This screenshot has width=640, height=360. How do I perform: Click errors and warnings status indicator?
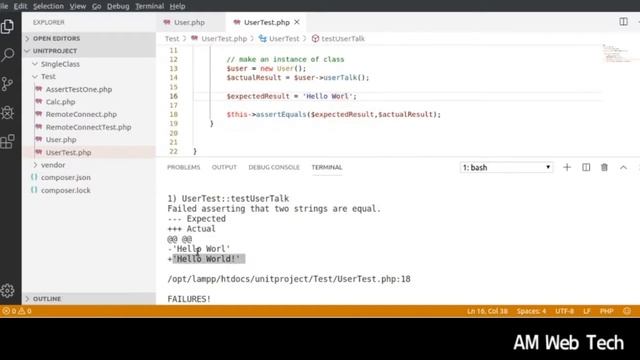coord(17,311)
